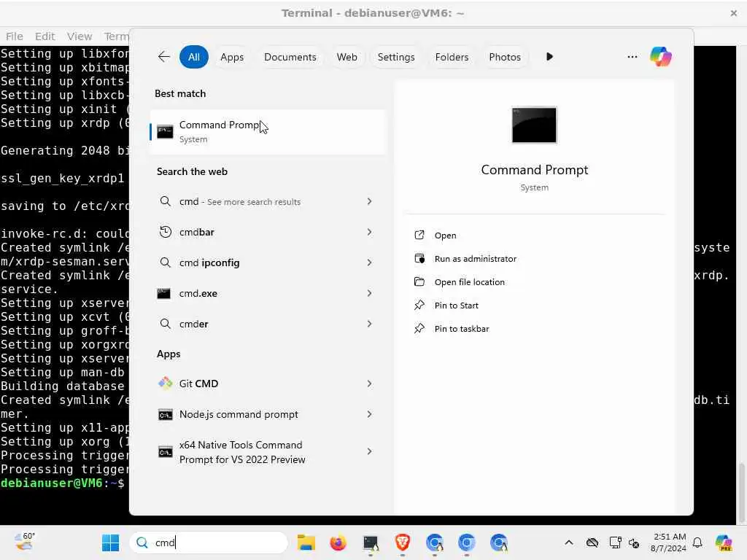This screenshot has height=560, width=747.
Task: Expand the cmd ipconfig suggestion arrow
Action: (369, 262)
